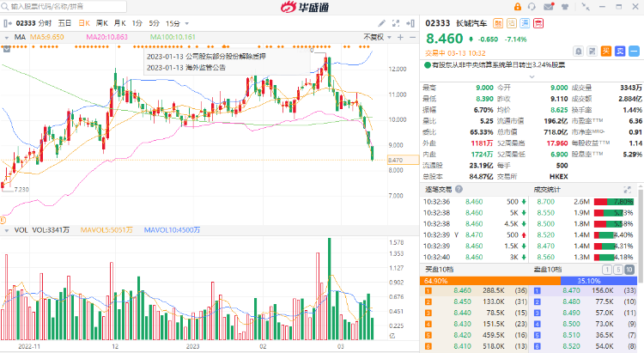The image size is (644, 353).
Task: Show 5 level order depth
Action: click(x=618, y=270)
